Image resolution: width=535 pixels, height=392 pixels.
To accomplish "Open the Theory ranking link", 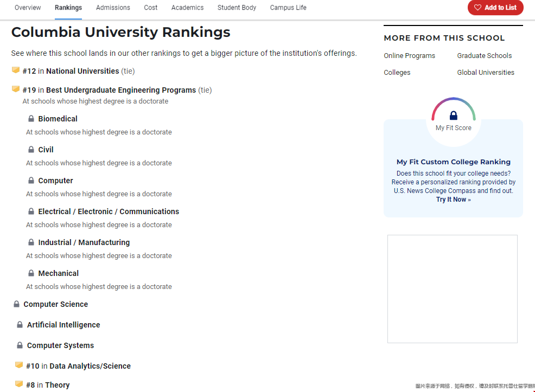I will (58, 385).
